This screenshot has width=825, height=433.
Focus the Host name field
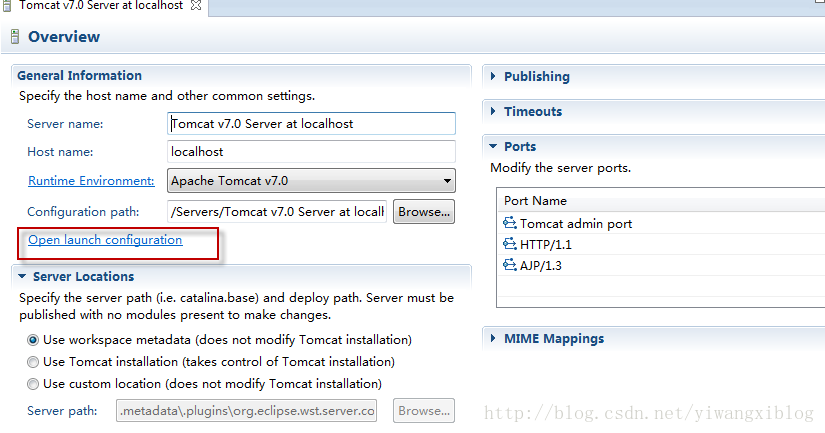(x=311, y=152)
